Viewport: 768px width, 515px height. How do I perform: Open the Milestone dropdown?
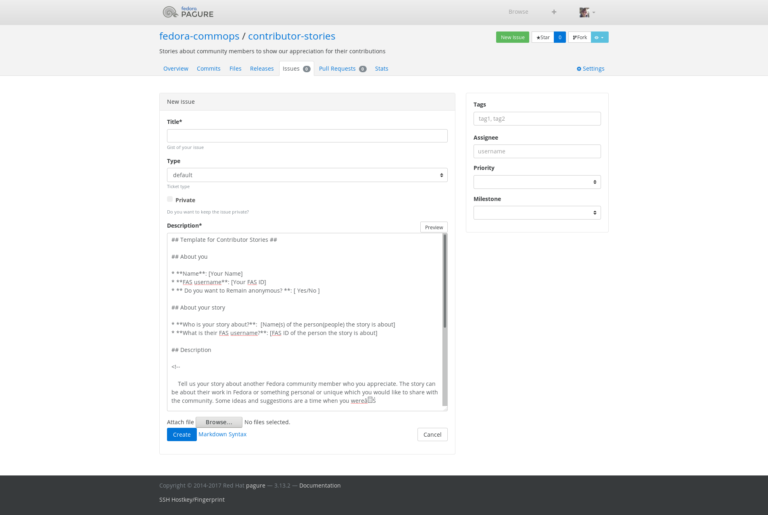537,213
